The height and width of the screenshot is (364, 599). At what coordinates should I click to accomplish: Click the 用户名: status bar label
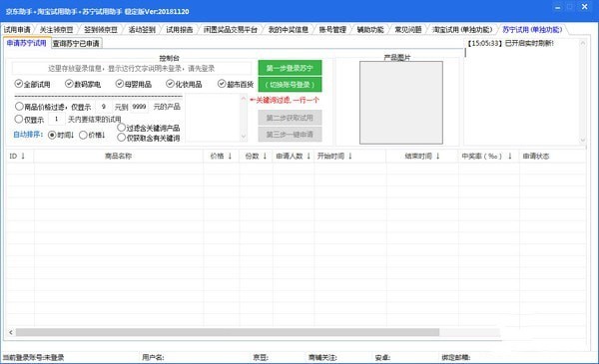(x=153, y=357)
